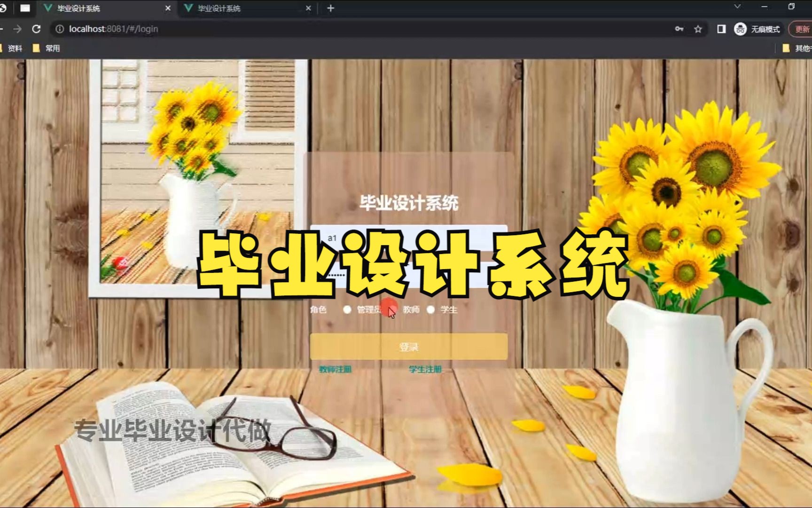
Task: Switch to the second 毕业设计系统 tab
Action: click(219, 8)
